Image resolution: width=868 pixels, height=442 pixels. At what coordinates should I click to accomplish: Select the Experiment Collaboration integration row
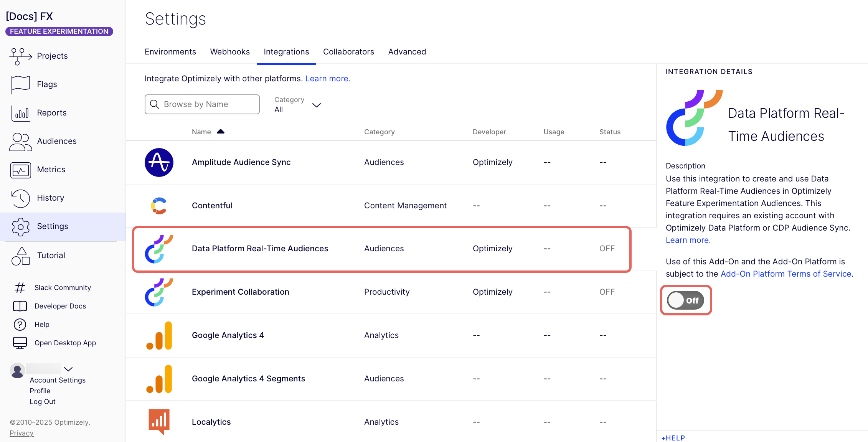click(x=240, y=292)
